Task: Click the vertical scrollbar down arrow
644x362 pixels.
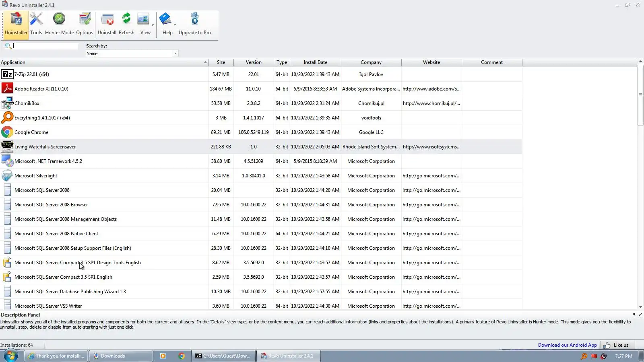Action: pos(640,306)
